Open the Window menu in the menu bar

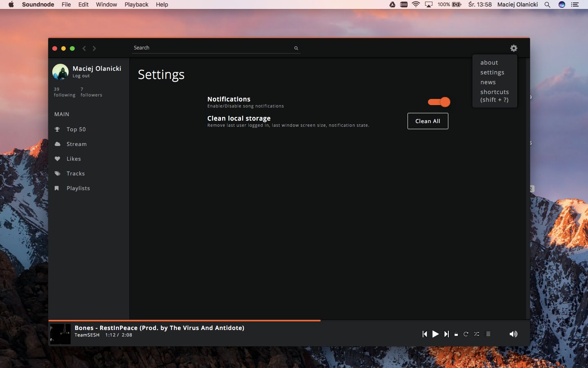pos(106,4)
